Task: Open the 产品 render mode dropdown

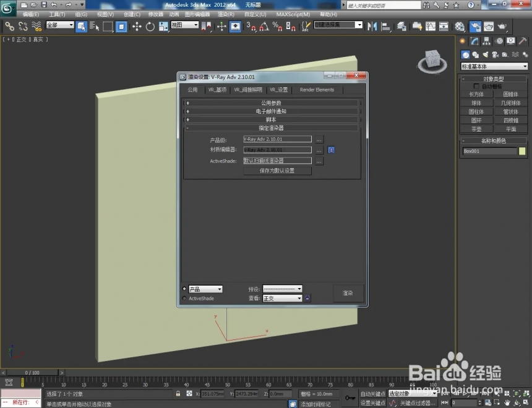Action: [x=205, y=289]
